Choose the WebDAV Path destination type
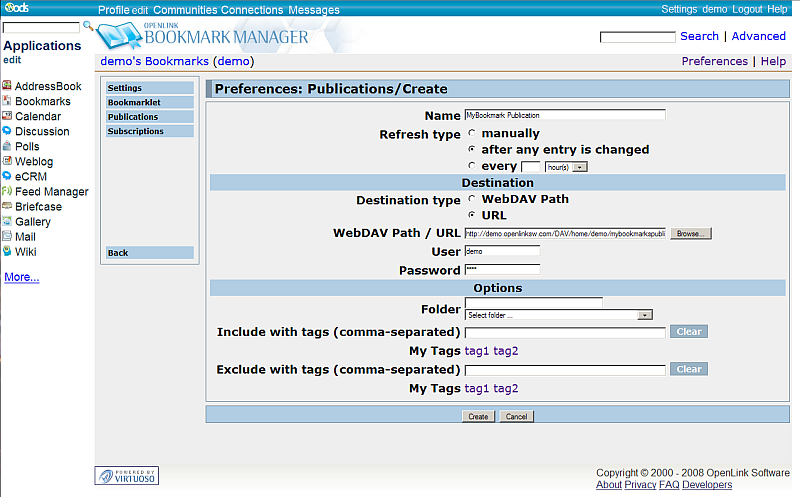 click(x=471, y=199)
